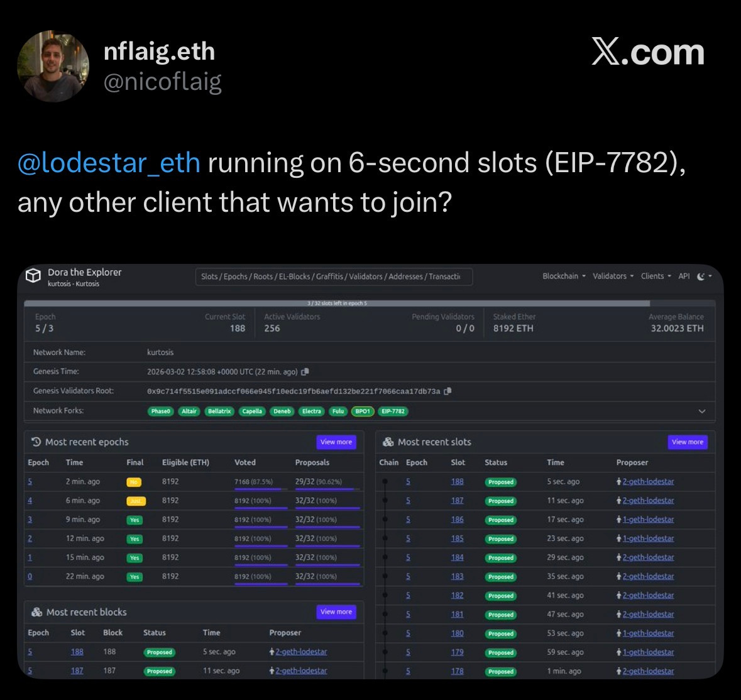Click the chain dot for slot 188
Screen dimensions: 741x700
pos(385,482)
